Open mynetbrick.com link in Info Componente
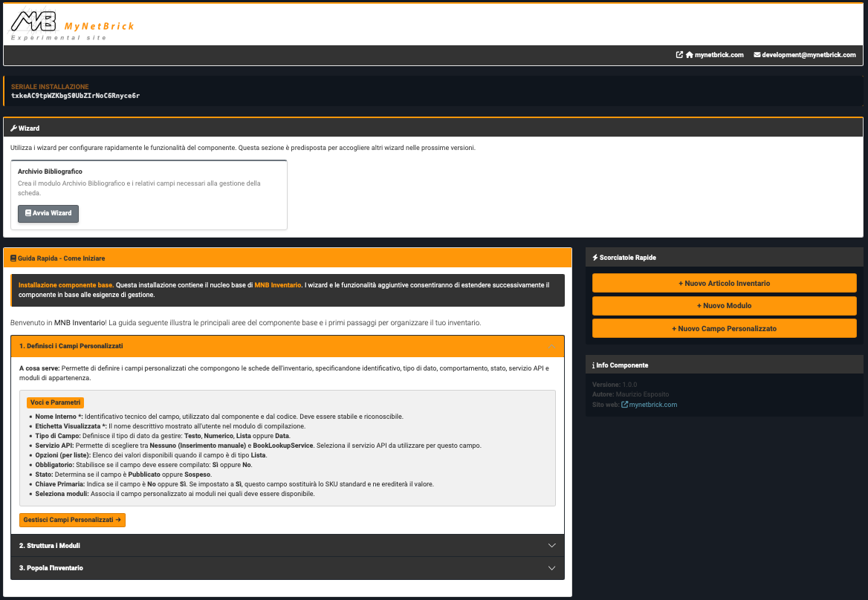The width and height of the screenshot is (868, 600). tap(652, 405)
